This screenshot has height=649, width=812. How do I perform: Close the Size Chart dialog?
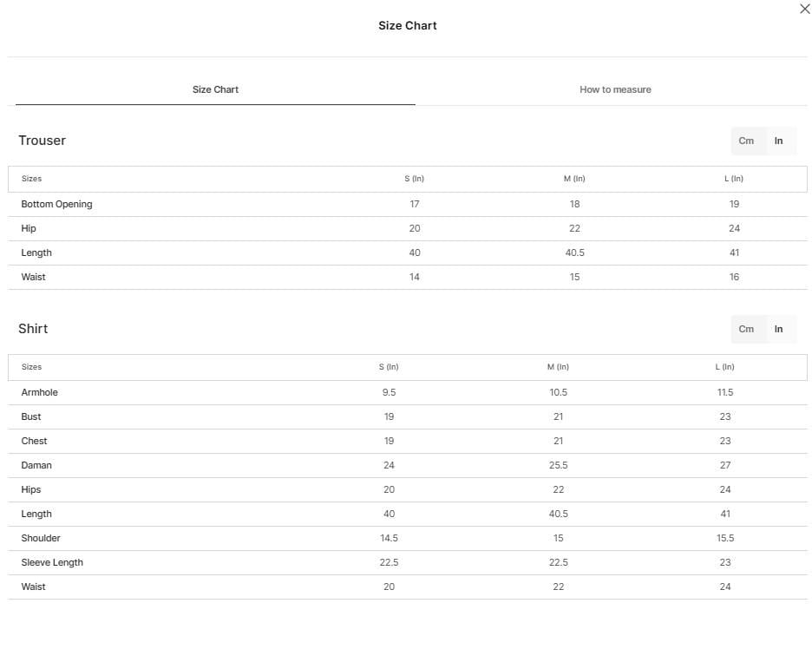805,9
